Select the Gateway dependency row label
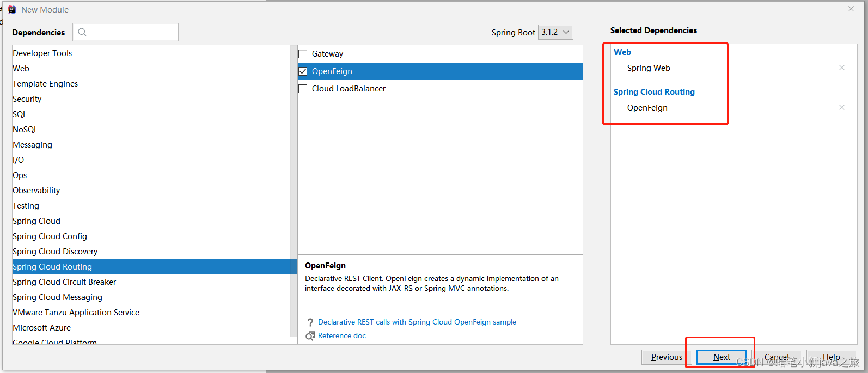The width and height of the screenshot is (868, 373). point(327,54)
